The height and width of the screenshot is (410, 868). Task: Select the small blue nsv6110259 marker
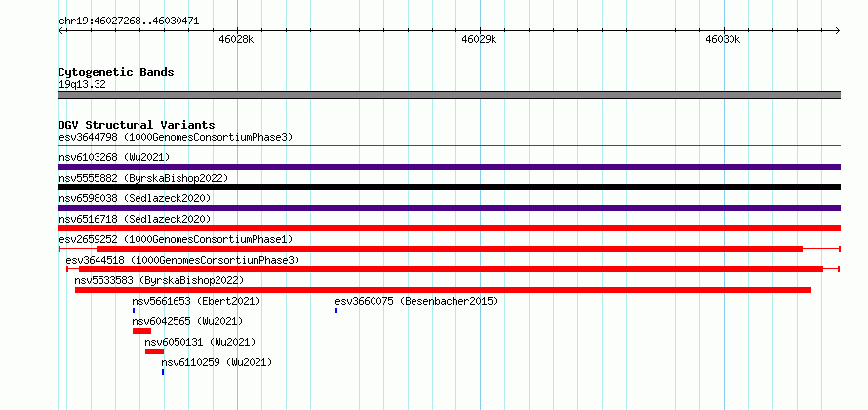point(163,372)
